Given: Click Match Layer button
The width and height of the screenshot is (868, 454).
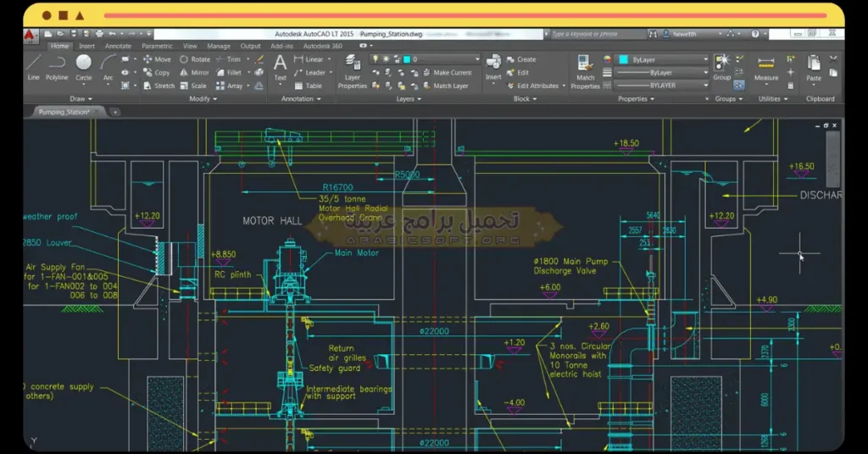Looking at the screenshot, I should [446, 86].
